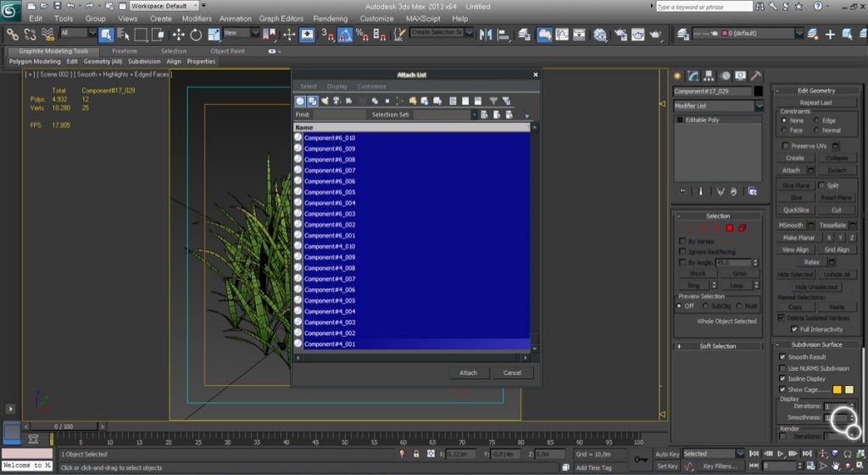Select Element sub-object level red cube
This screenshot has width=868, height=475.
click(x=742, y=227)
